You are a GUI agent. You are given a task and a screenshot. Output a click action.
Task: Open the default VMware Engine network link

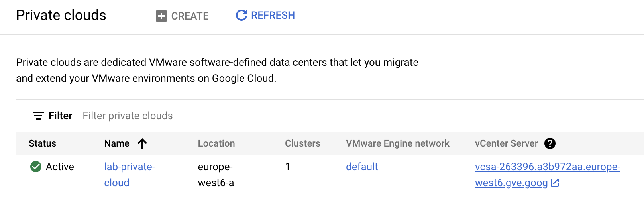coord(362,167)
